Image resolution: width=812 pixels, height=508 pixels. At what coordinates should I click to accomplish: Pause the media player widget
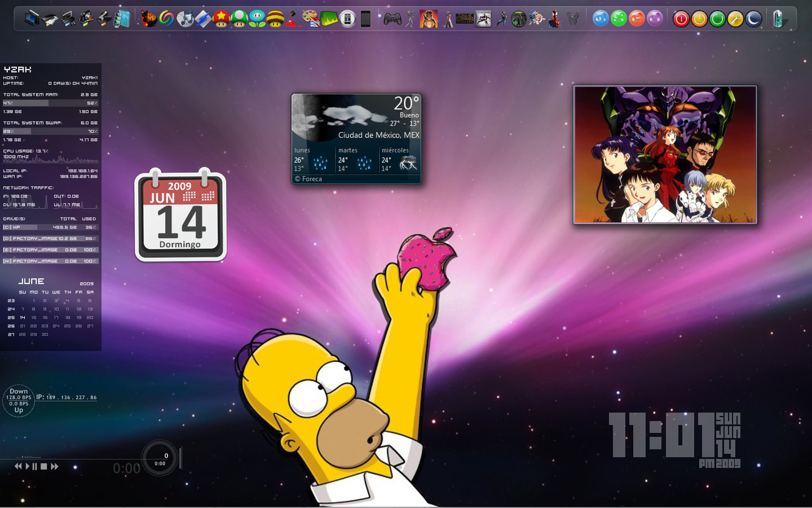click(35, 466)
